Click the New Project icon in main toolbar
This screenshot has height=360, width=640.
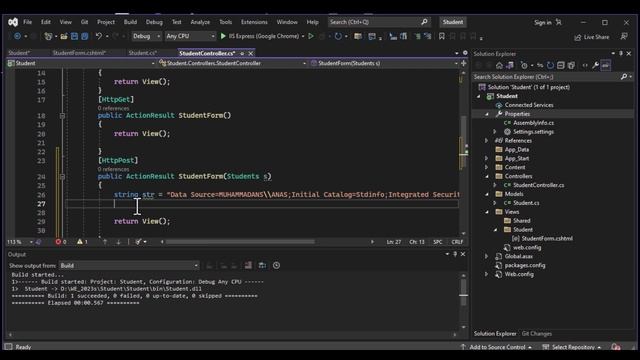(x=48, y=36)
